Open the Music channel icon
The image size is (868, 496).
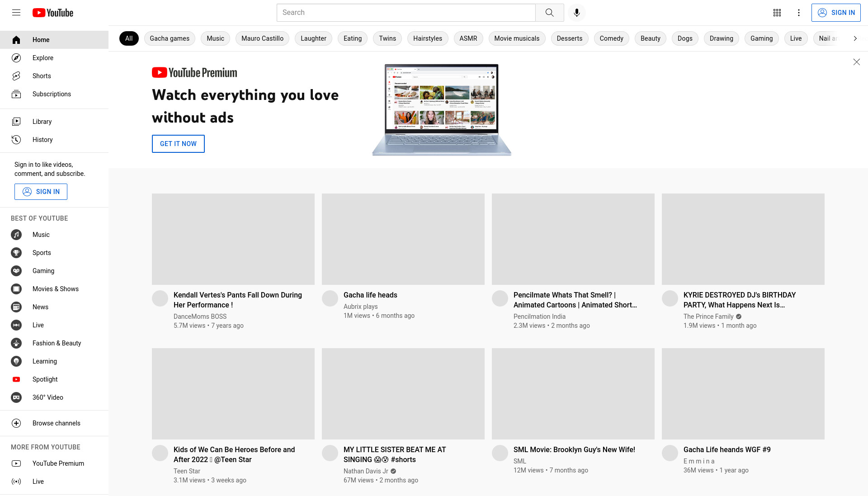coord(16,235)
